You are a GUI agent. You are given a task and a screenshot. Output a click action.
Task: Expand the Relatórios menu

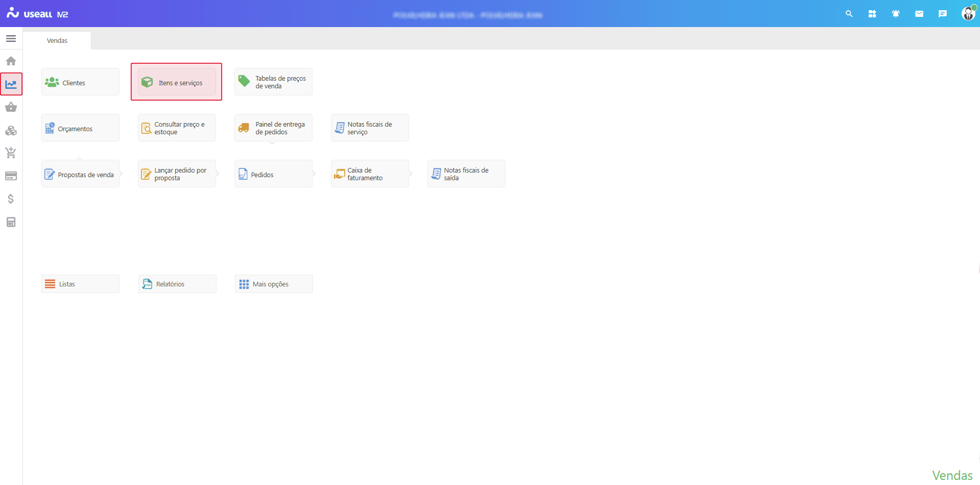(x=177, y=284)
